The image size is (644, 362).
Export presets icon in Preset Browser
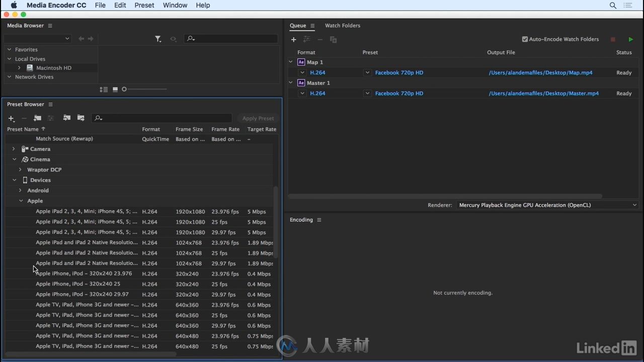click(x=80, y=118)
